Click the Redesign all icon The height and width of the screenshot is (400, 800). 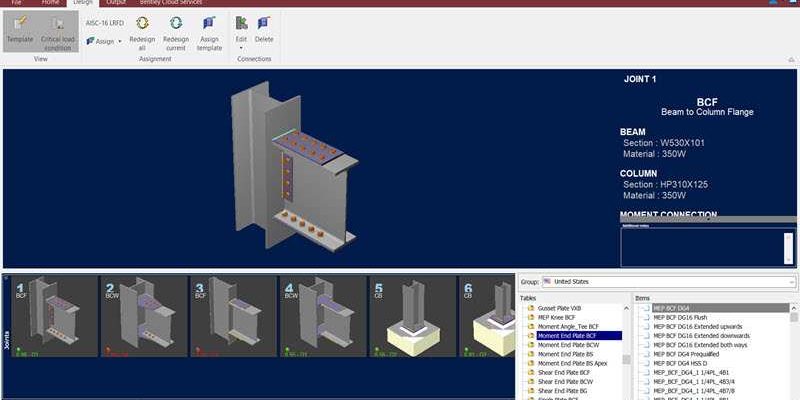[142, 30]
